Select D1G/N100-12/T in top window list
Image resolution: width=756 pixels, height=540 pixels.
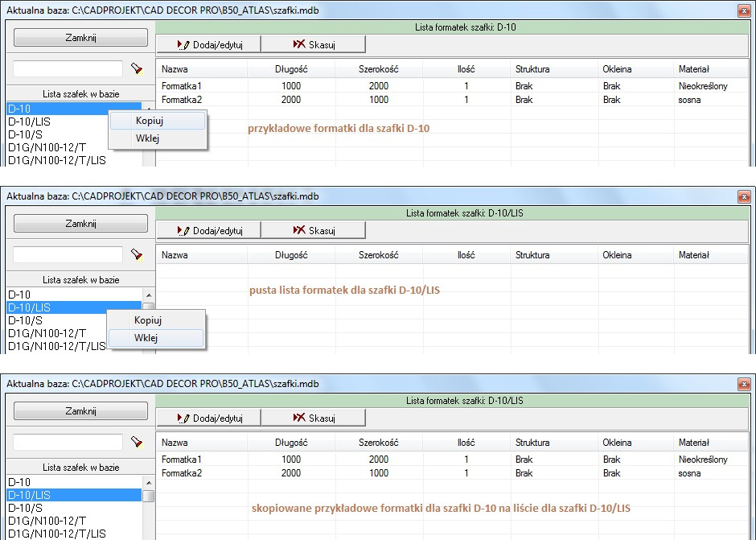57,147
